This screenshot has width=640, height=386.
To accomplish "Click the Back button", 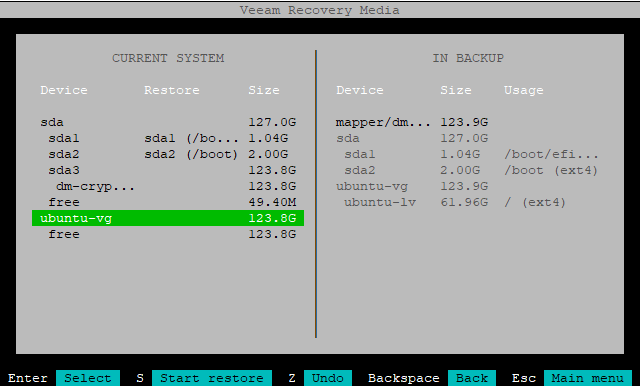I will (x=472, y=378).
